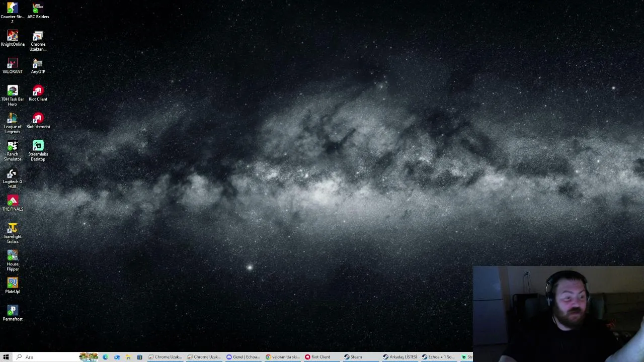
Task: Open Microsoft Edge from the taskbar
Action: click(x=105, y=357)
